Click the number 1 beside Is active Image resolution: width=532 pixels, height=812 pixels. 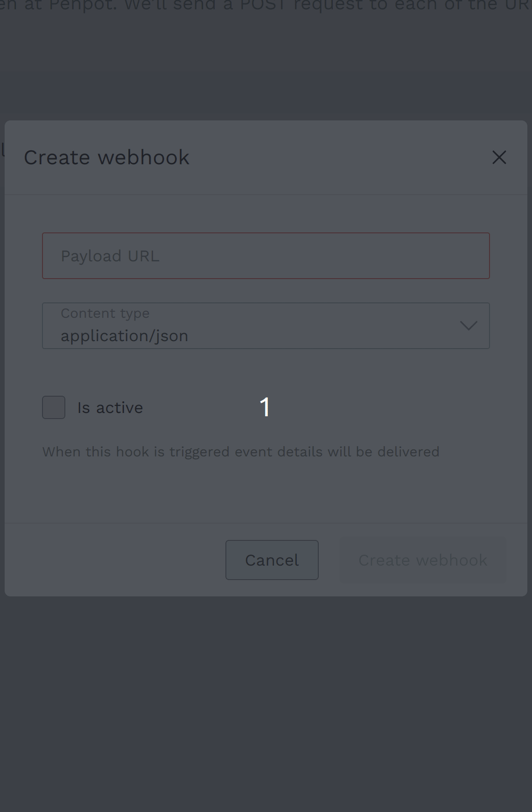265,407
